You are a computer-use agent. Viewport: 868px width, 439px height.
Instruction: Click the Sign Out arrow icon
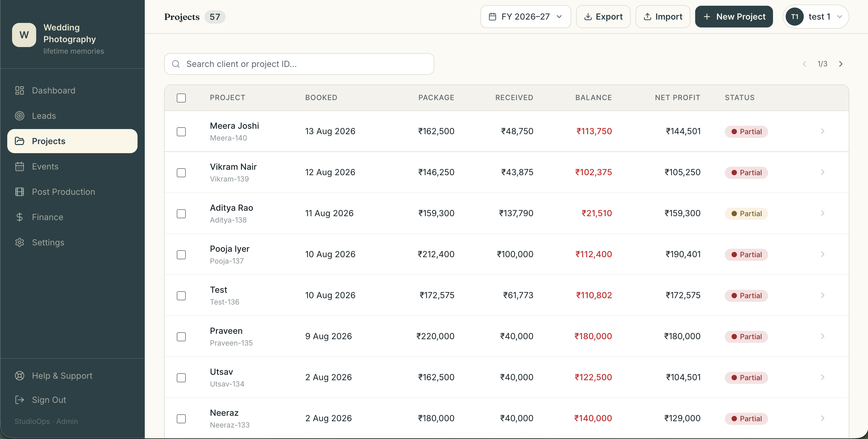(20, 400)
